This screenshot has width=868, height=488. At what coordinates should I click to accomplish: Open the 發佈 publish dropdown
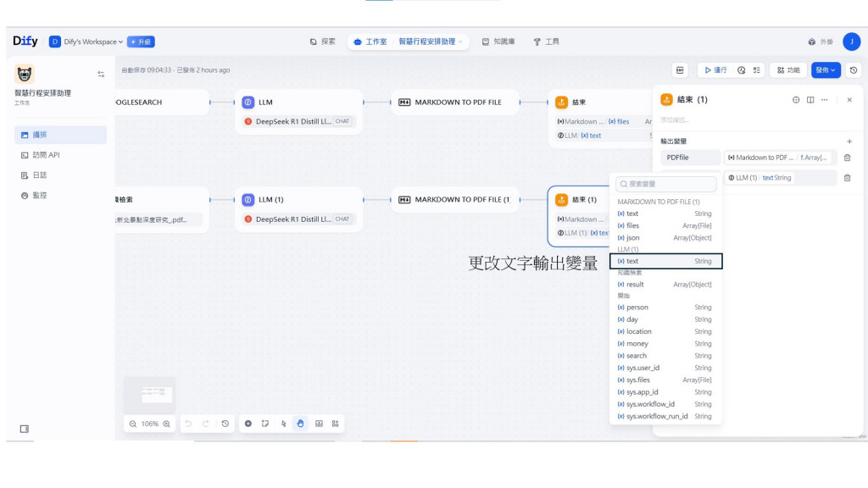(x=826, y=70)
